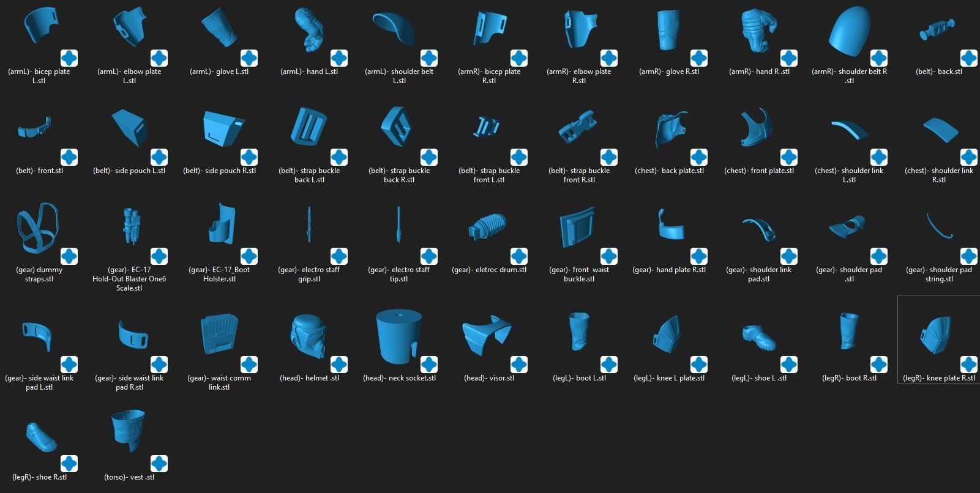Click the file name "(belt)- front.stl"
The image size is (980, 493).
click(x=39, y=171)
